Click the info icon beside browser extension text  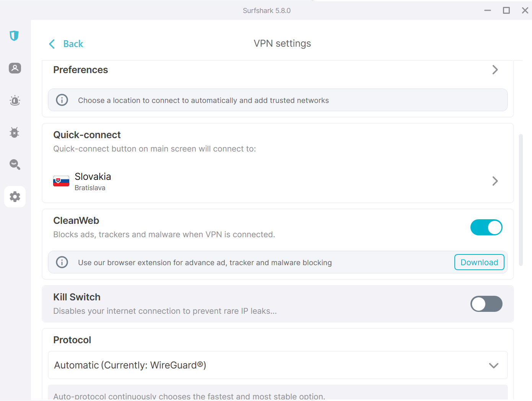62,262
